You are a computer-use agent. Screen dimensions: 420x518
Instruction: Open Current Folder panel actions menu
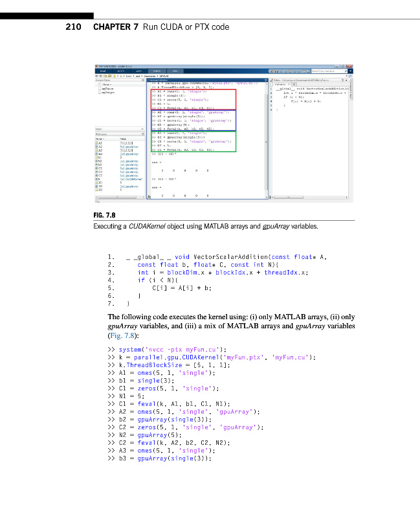click(144, 80)
